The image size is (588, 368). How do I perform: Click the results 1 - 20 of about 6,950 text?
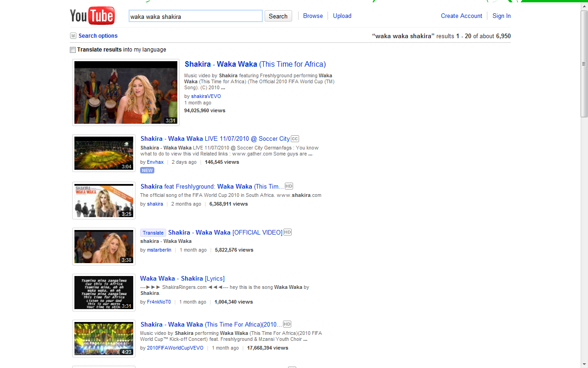click(474, 36)
